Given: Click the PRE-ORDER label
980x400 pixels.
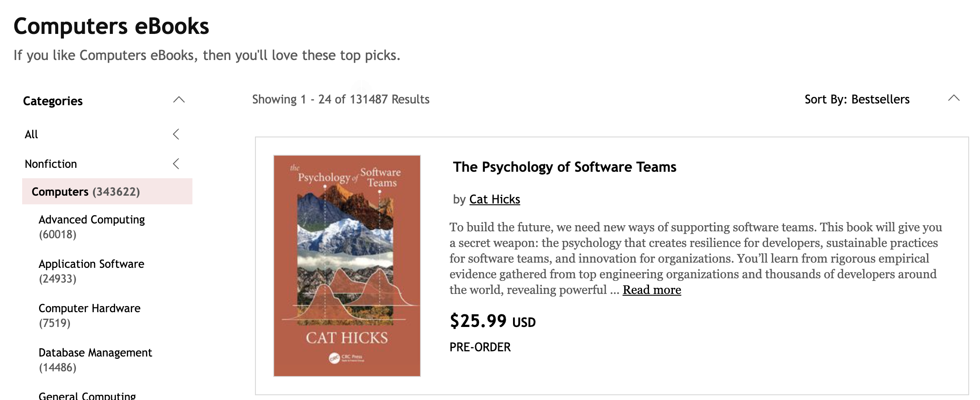Looking at the screenshot, I should click(x=480, y=347).
